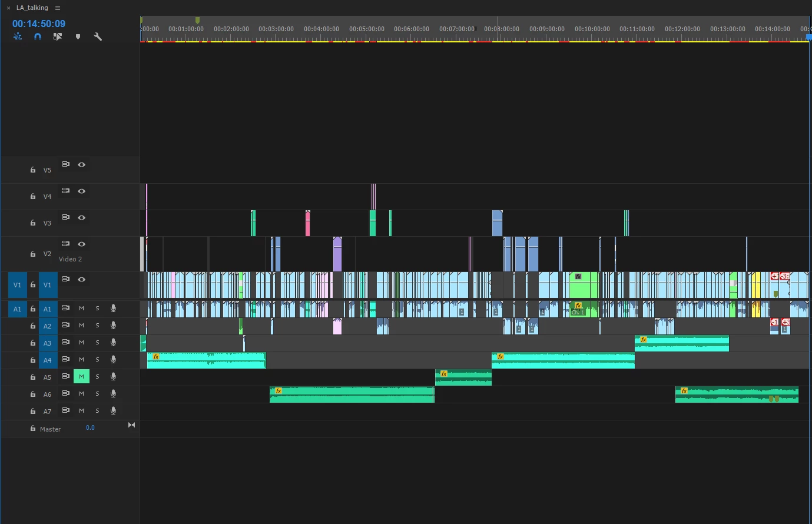Toggle track targeting for A2
812x524 pixels.
(x=48, y=326)
